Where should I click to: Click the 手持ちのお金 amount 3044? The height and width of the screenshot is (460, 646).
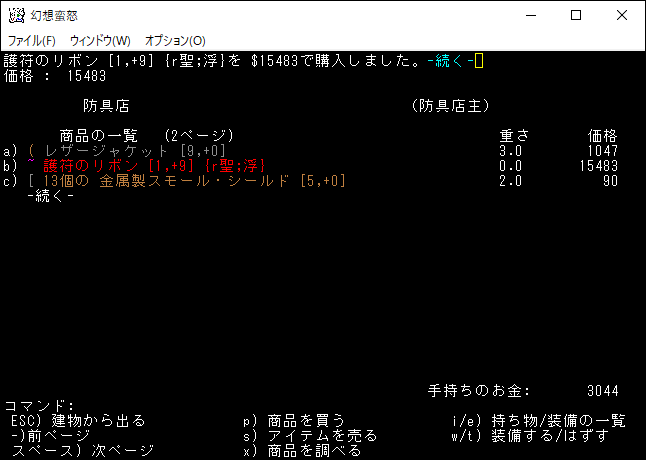tap(603, 391)
